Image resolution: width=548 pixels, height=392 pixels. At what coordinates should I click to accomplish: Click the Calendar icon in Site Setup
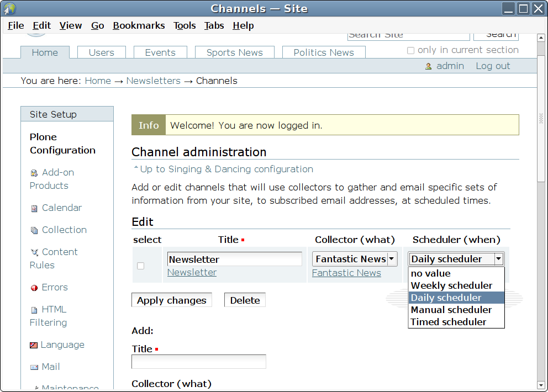(34, 208)
